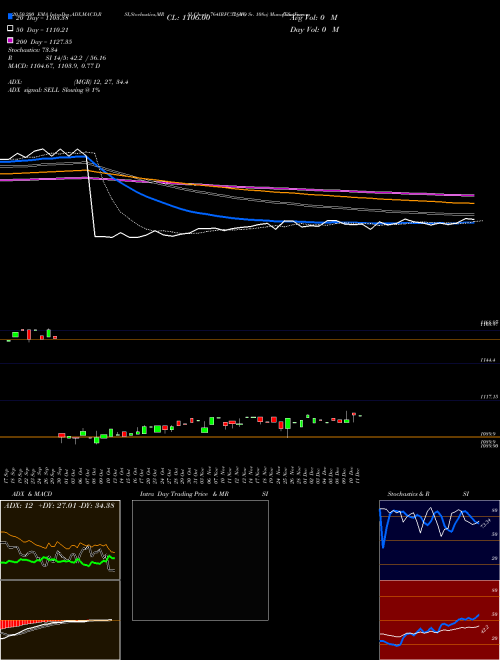Click the 'CL: 1106.00' closing price text
The image size is (500, 660).
pos(188,18)
